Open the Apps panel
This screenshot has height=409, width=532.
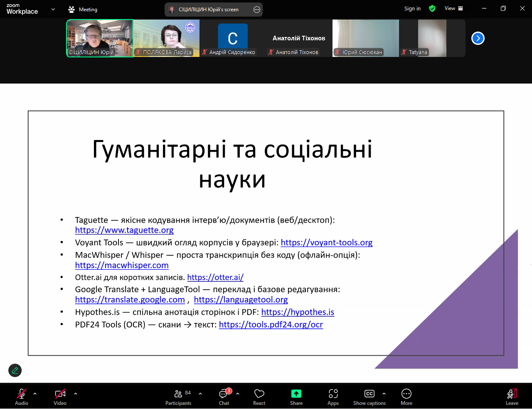click(x=333, y=397)
